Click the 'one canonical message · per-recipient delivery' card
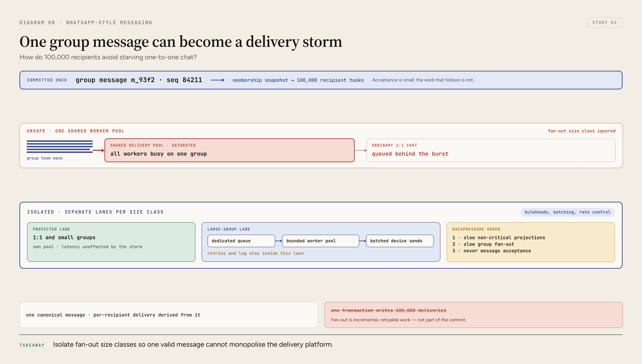The image size is (642, 364). pyautogui.click(x=169, y=315)
